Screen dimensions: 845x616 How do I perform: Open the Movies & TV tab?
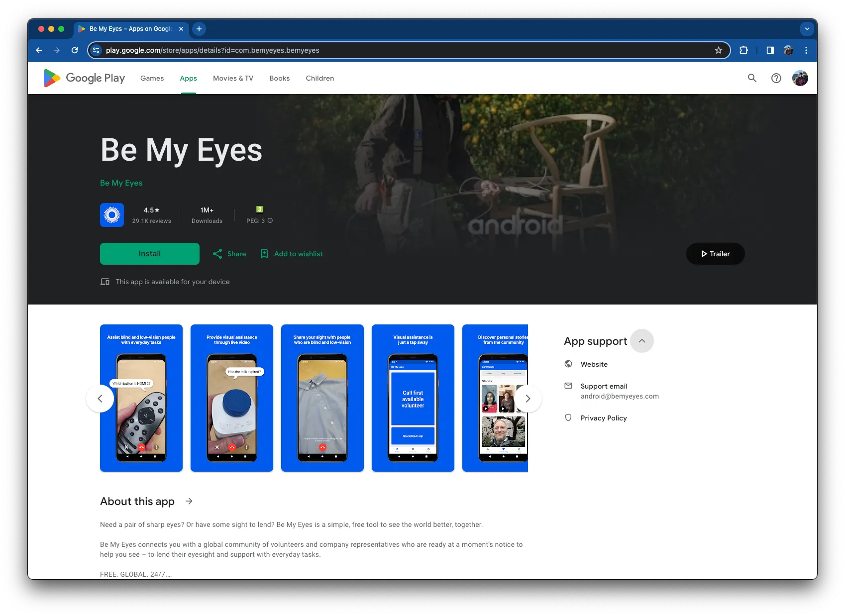233,78
